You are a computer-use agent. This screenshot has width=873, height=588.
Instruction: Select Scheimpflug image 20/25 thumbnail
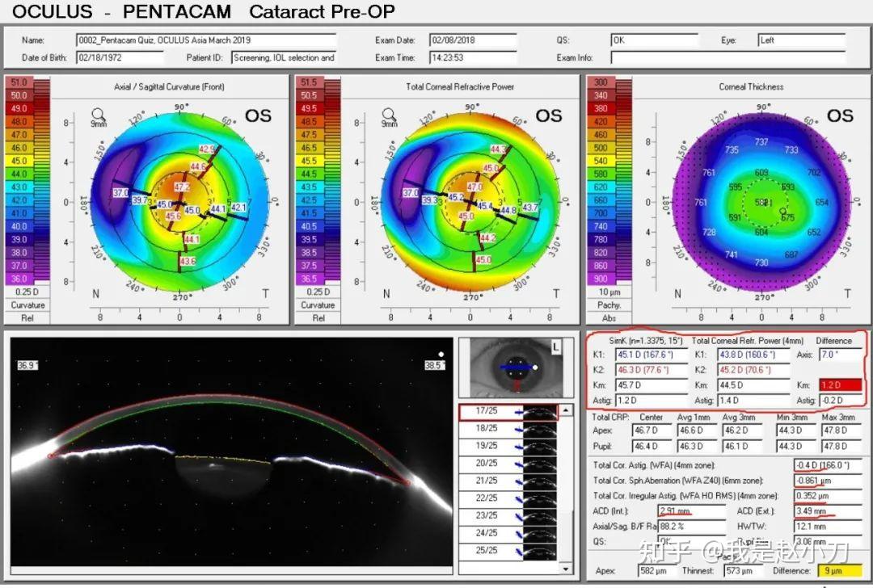[539, 464]
